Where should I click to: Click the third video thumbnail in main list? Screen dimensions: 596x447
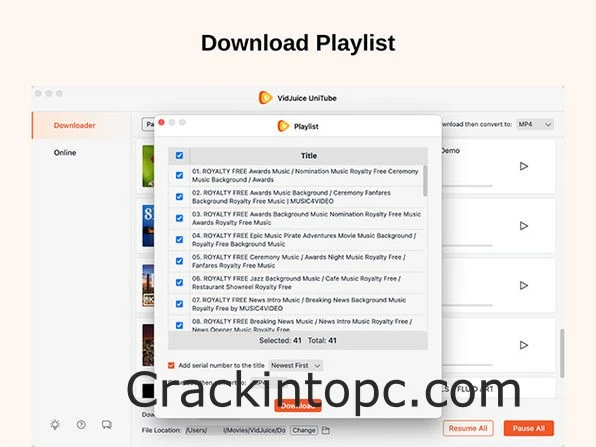148,285
